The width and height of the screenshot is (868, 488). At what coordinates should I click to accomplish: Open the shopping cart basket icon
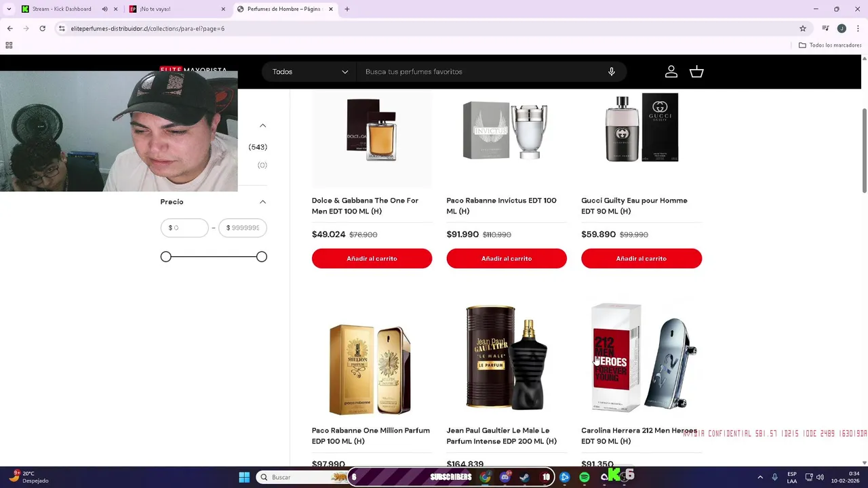click(x=696, y=72)
